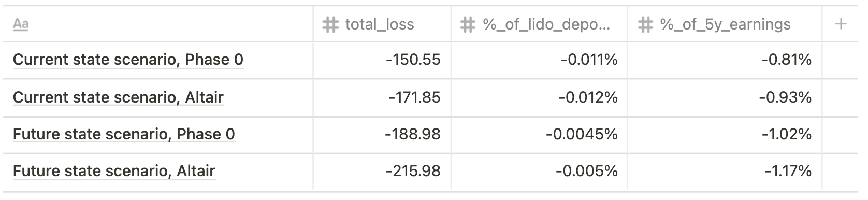Select the -215.98 total loss cell
The image size is (868, 200).
click(x=382, y=171)
